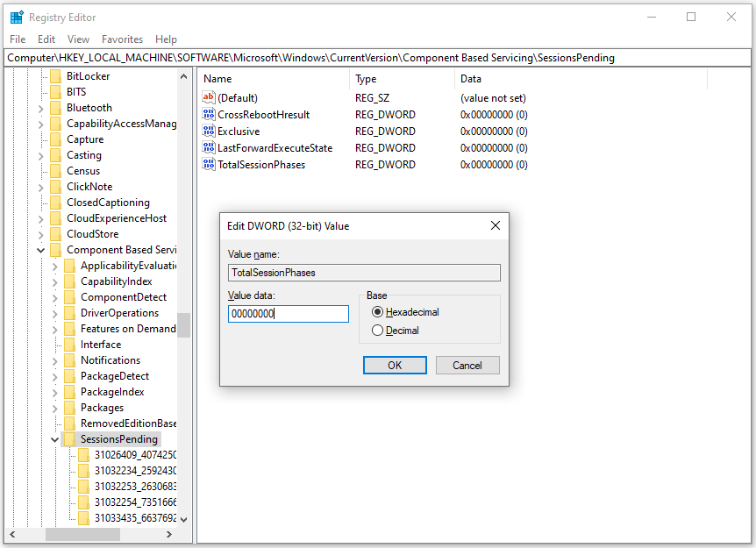The width and height of the screenshot is (756, 548).
Task: Click the Packages folder icon
Action: point(70,408)
